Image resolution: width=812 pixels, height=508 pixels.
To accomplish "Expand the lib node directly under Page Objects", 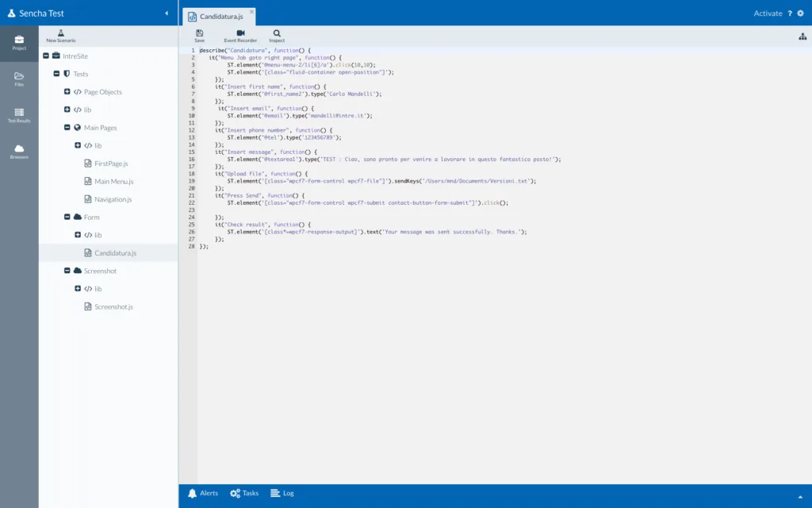I will point(67,110).
